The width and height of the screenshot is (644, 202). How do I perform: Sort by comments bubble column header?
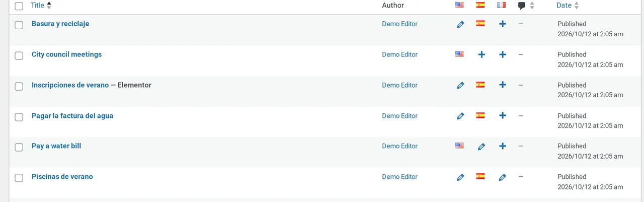(x=526, y=6)
